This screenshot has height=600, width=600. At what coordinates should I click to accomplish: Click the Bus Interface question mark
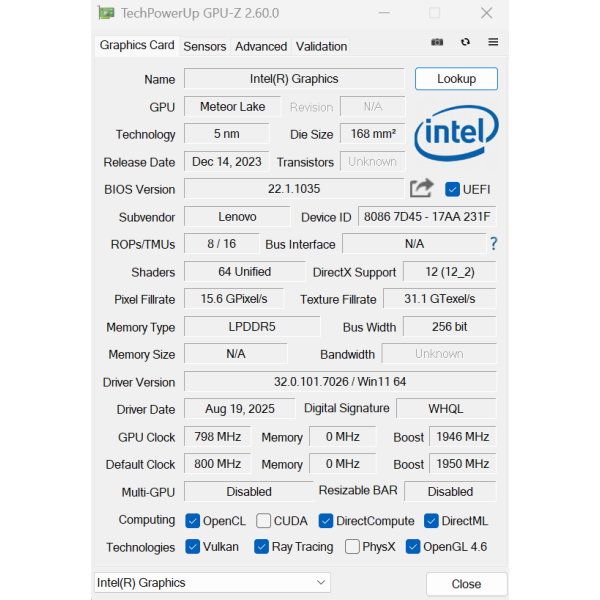click(494, 244)
